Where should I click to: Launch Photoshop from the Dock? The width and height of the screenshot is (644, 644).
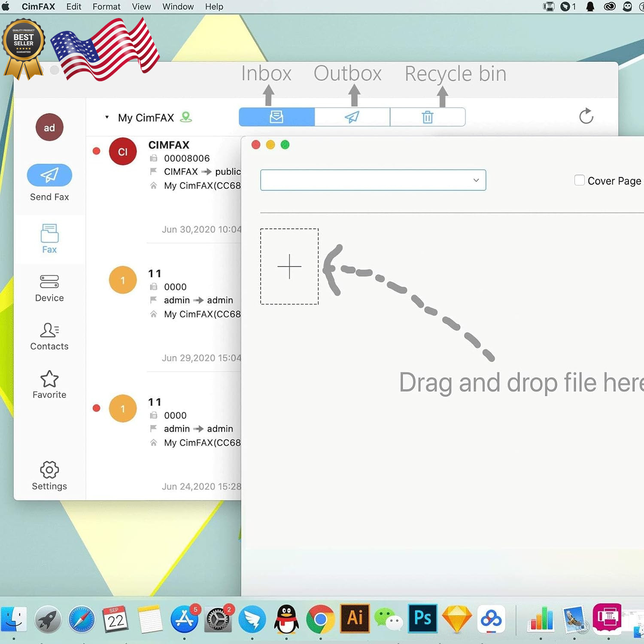422,619
